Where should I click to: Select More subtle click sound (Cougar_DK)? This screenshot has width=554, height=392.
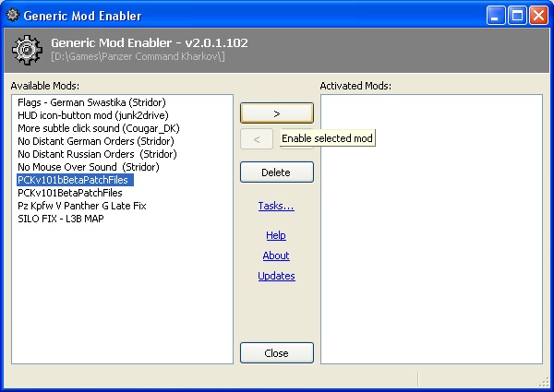[x=99, y=128]
